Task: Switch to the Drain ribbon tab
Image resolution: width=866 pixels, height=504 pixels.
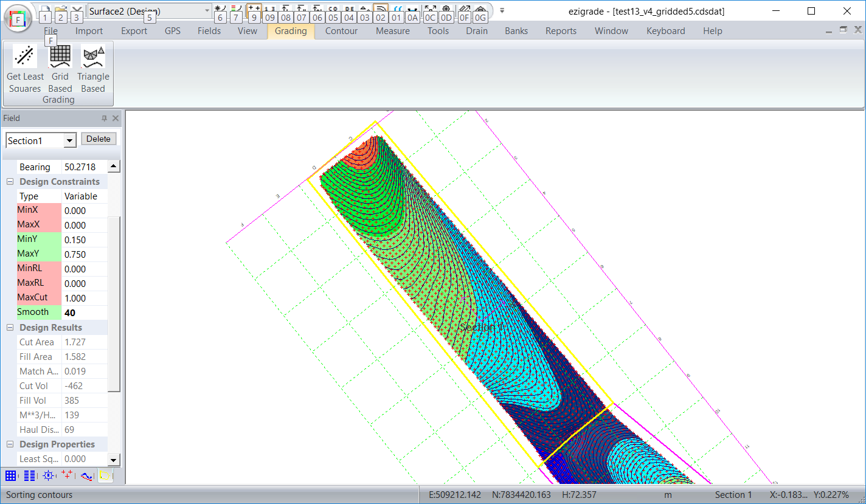Action: point(476,31)
